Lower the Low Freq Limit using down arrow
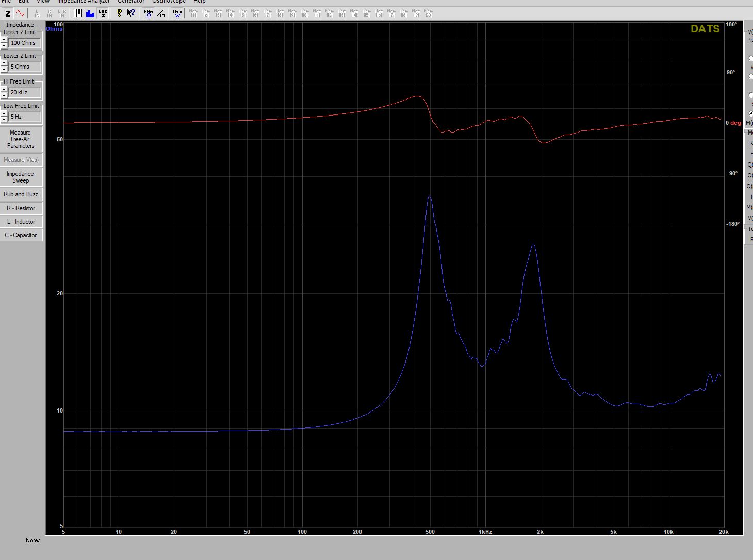This screenshot has height=560, width=753. click(4, 119)
